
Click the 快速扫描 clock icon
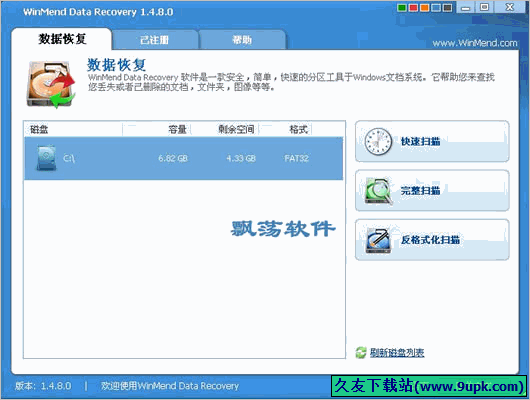[x=378, y=142]
